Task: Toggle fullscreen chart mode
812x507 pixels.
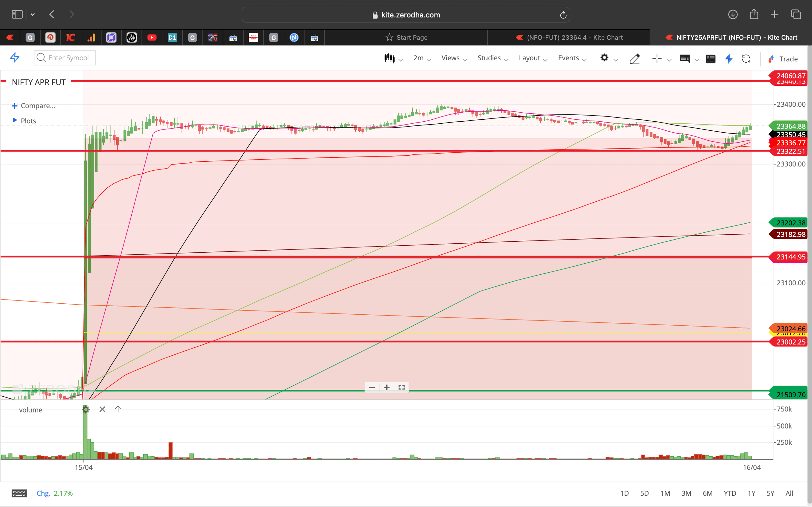Action: pos(401,387)
